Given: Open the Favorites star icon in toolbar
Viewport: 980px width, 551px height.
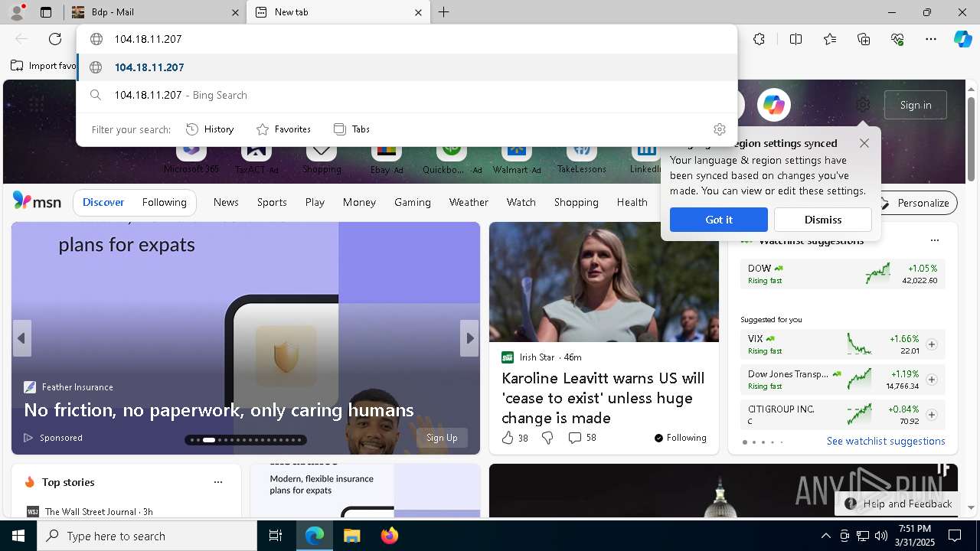Looking at the screenshot, I should (x=830, y=39).
